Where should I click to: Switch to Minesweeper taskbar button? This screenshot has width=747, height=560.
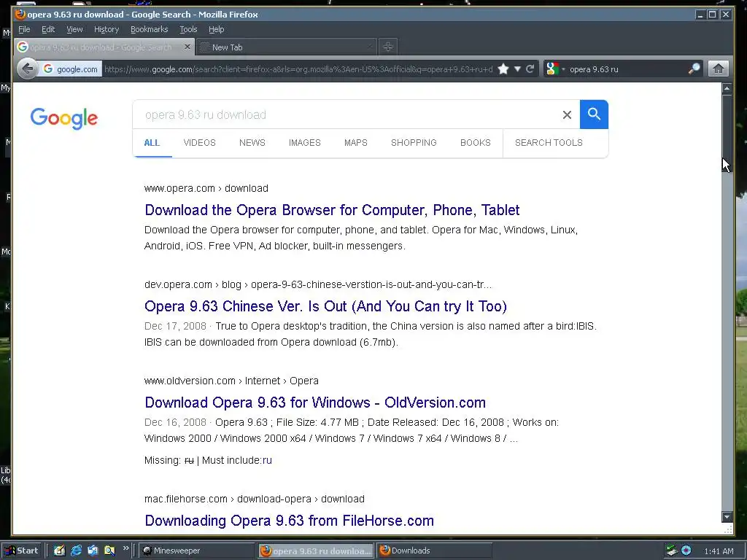coord(198,551)
